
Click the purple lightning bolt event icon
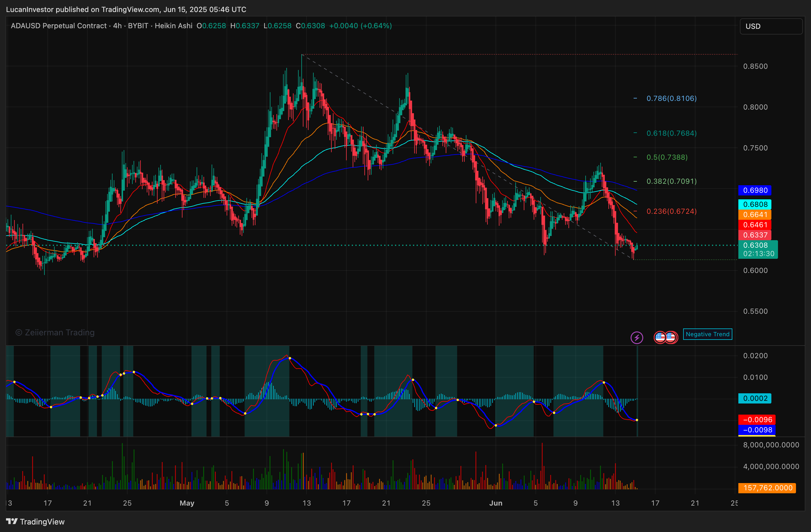637,338
